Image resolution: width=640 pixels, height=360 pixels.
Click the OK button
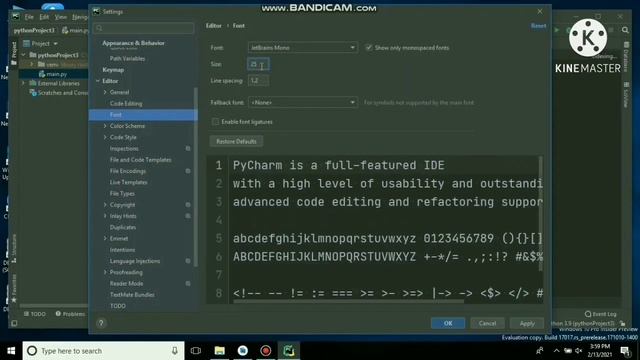448,323
